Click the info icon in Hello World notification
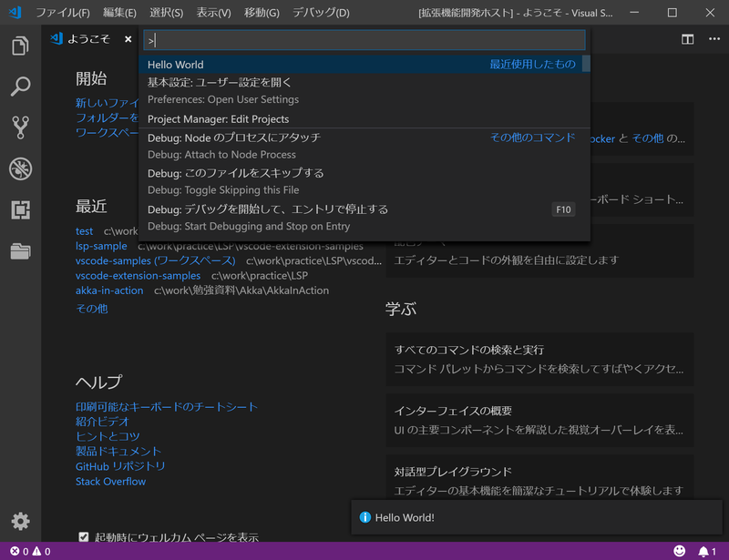This screenshot has width=729, height=560. point(365,517)
